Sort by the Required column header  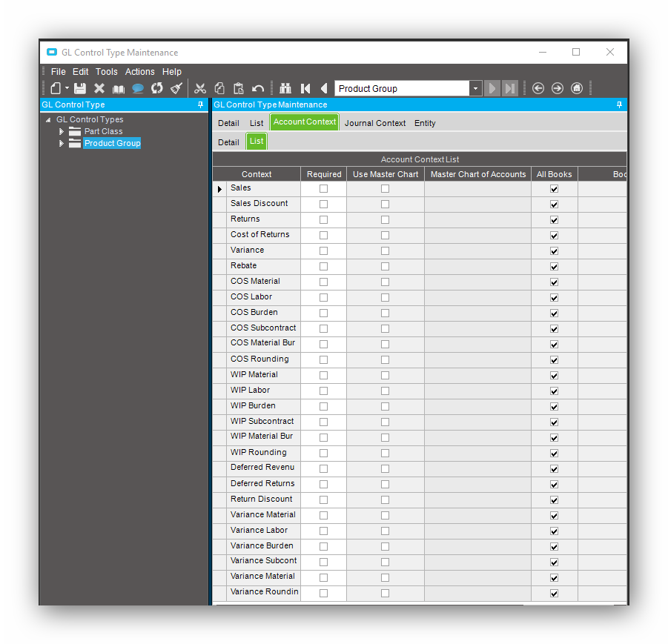[x=324, y=174]
